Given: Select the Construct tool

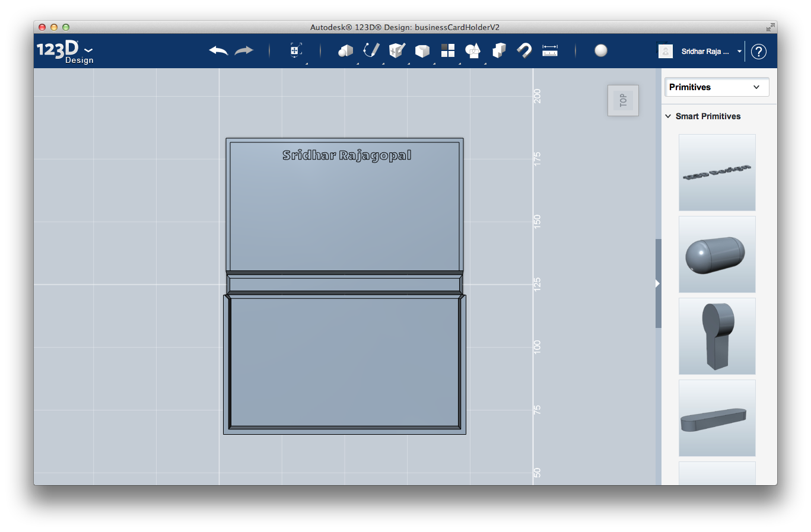Looking at the screenshot, I should [x=396, y=51].
